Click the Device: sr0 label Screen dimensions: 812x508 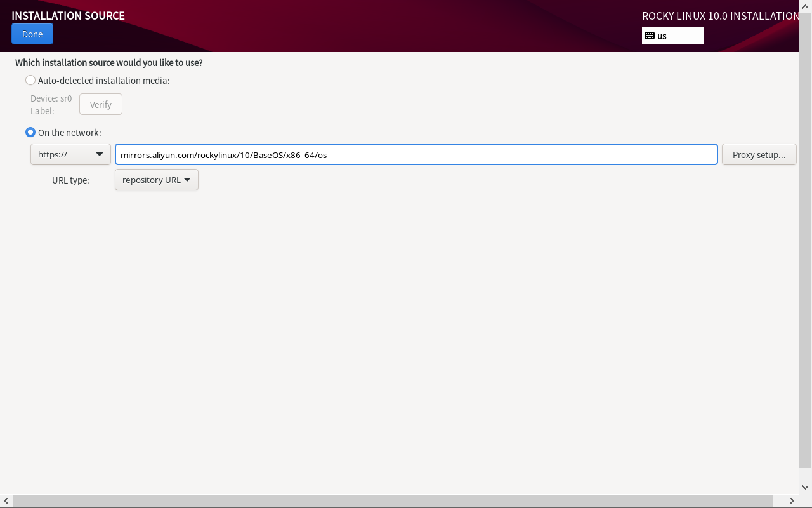point(51,98)
